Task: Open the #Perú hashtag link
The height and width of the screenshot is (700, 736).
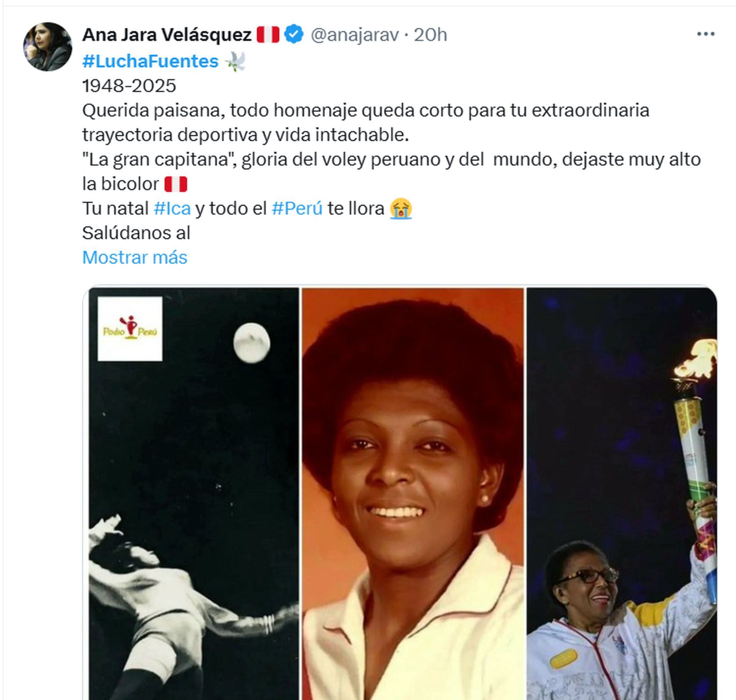Action: [x=297, y=209]
